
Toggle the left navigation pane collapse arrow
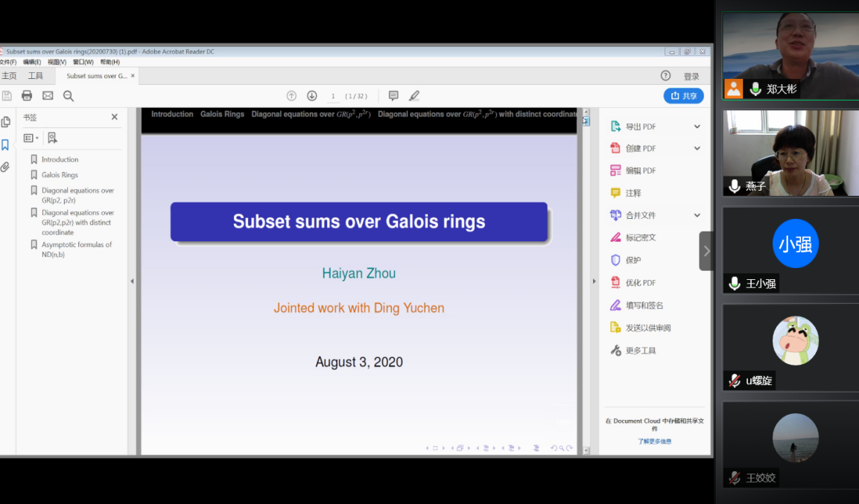(133, 281)
